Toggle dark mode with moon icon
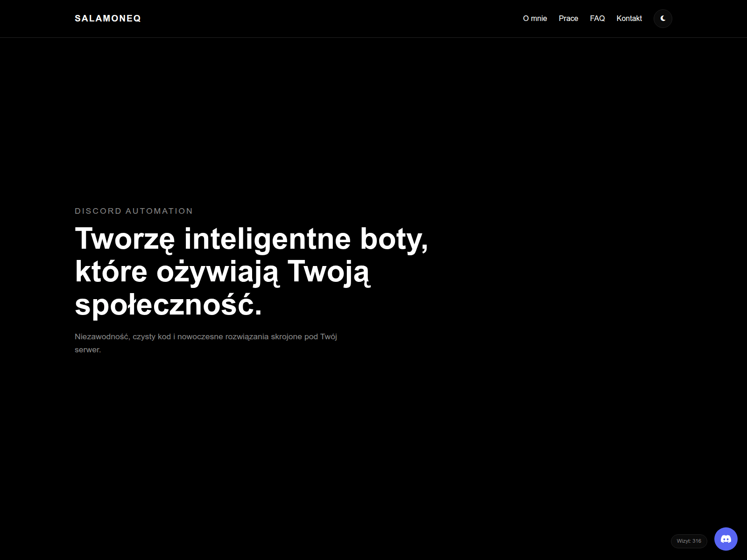 coord(662,19)
